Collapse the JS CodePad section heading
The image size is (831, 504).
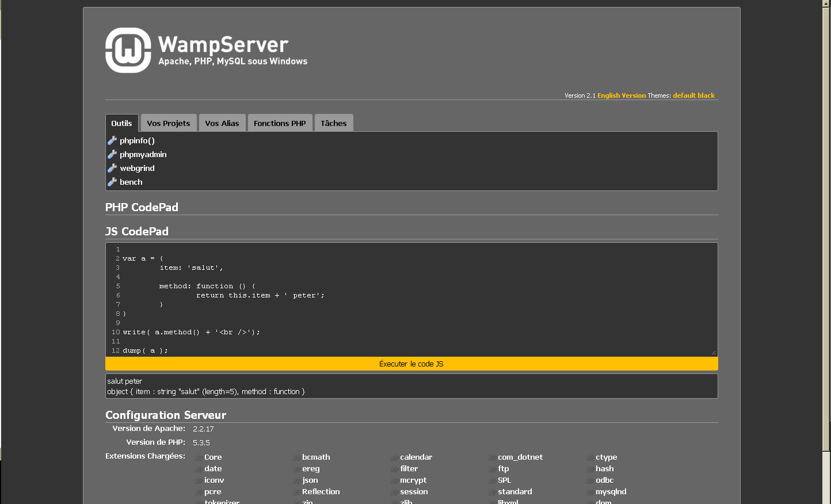point(137,231)
